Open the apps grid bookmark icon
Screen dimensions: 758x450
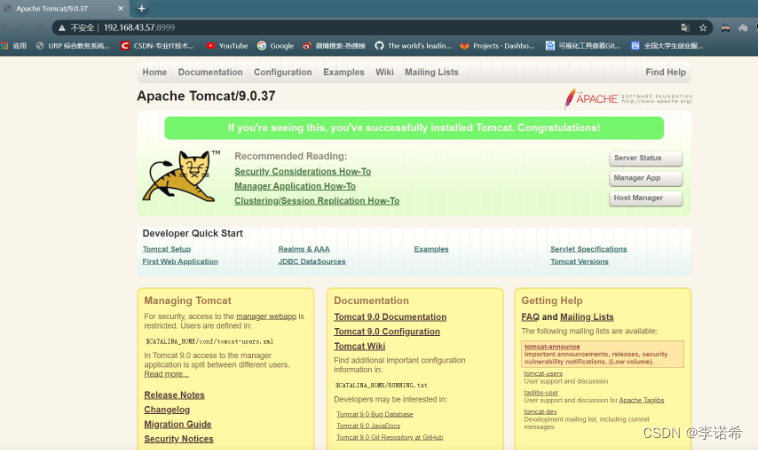pos(5,46)
